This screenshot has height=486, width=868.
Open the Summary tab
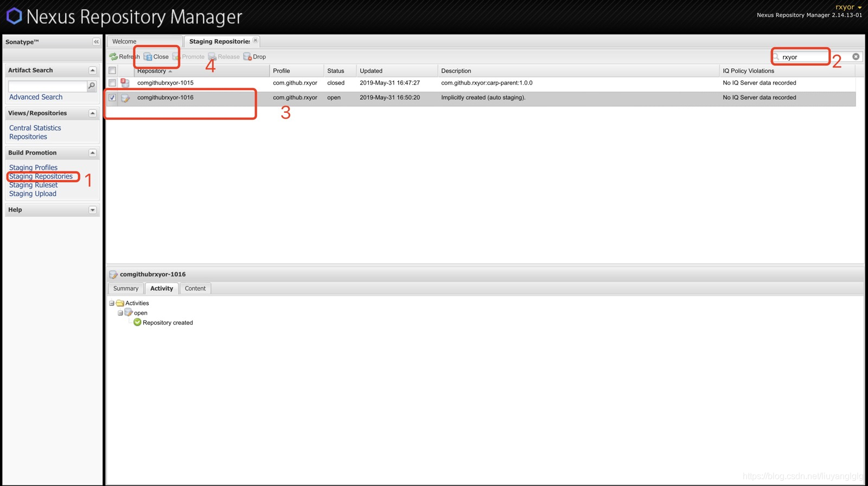point(126,289)
